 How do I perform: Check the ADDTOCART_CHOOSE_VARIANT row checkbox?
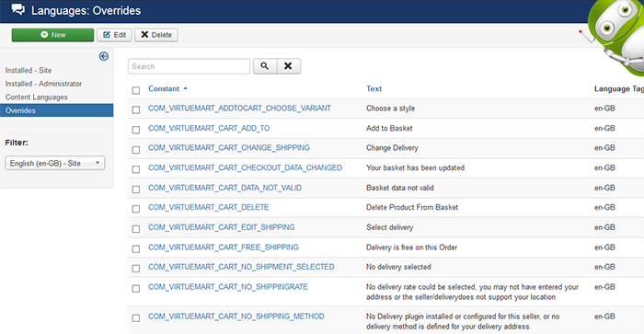point(136,109)
